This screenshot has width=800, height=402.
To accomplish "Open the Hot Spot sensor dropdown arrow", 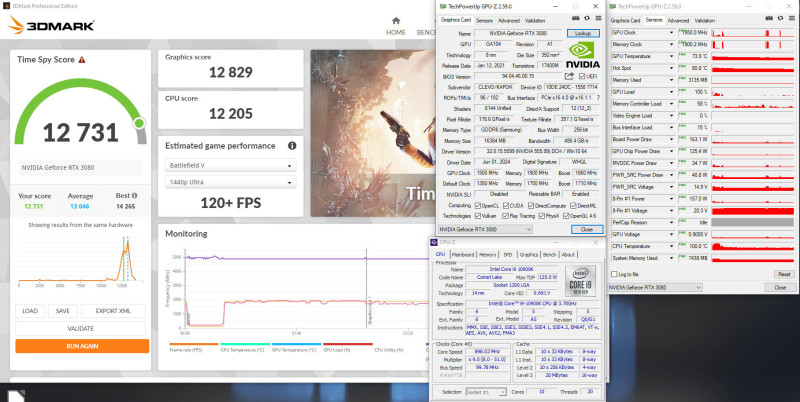I will (x=671, y=68).
